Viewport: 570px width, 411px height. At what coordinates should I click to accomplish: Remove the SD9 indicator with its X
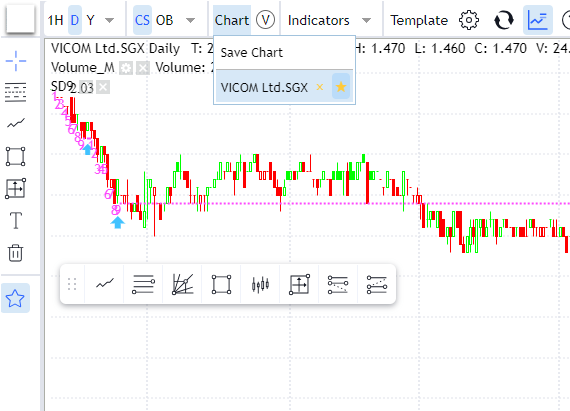tap(103, 87)
